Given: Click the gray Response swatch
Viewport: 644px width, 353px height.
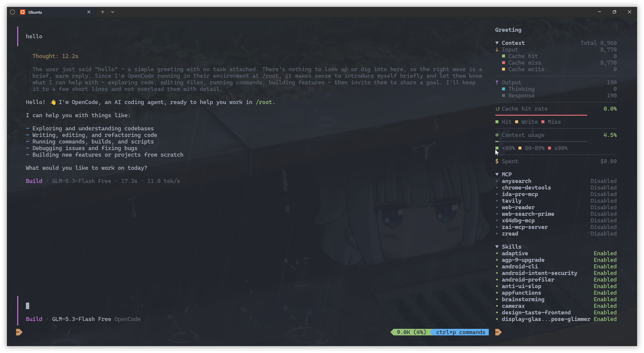Looking at the screenshot, I should coord(504,95).
